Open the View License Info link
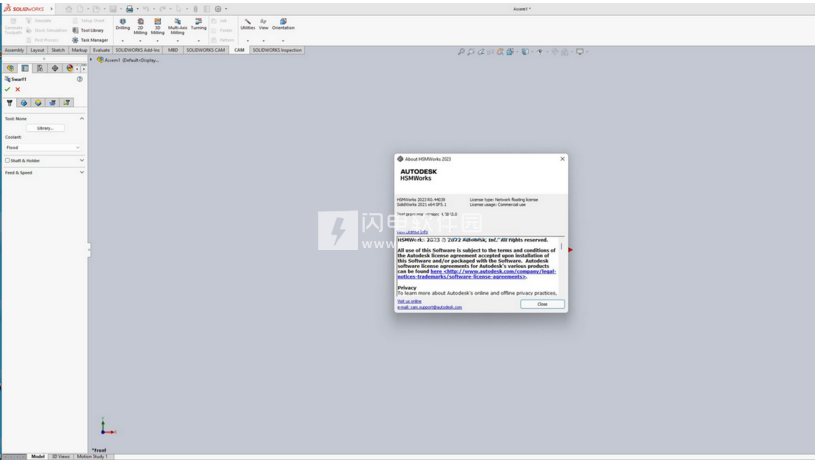The image size is (815, 460). coord(412,232)
